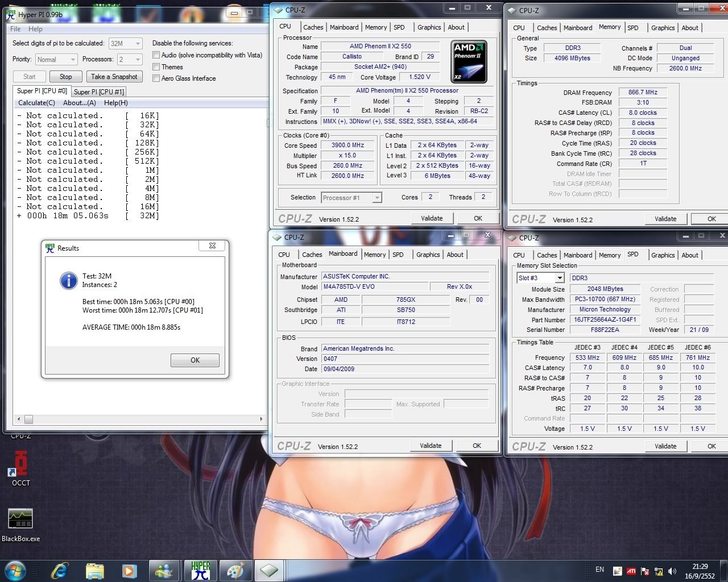Open the Action Center flag tray icon

645,571
